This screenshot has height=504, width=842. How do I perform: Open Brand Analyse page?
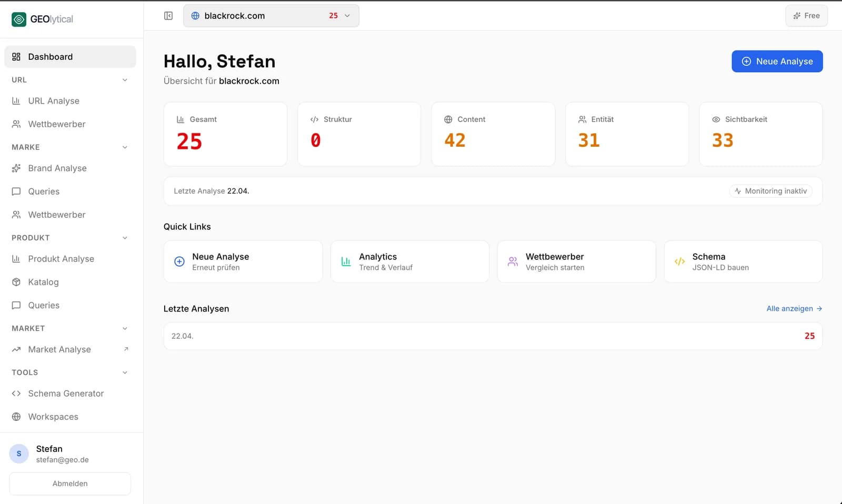(70, 168)
